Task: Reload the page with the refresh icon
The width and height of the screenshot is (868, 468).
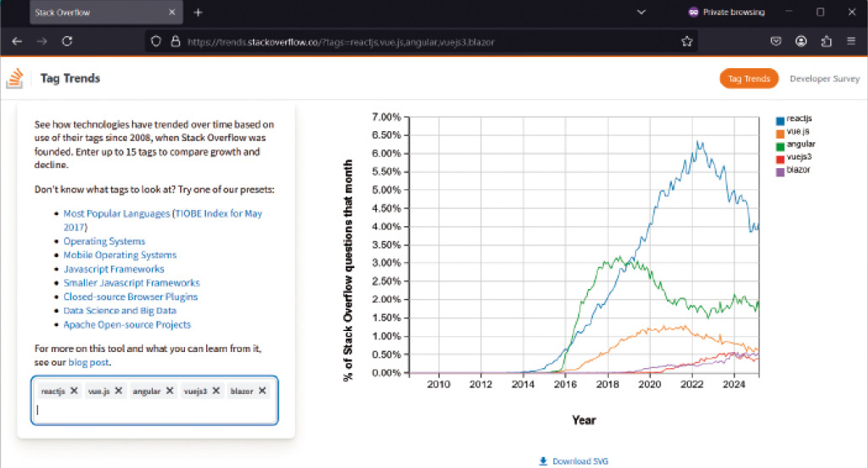Action: click(x=67, y=41)
